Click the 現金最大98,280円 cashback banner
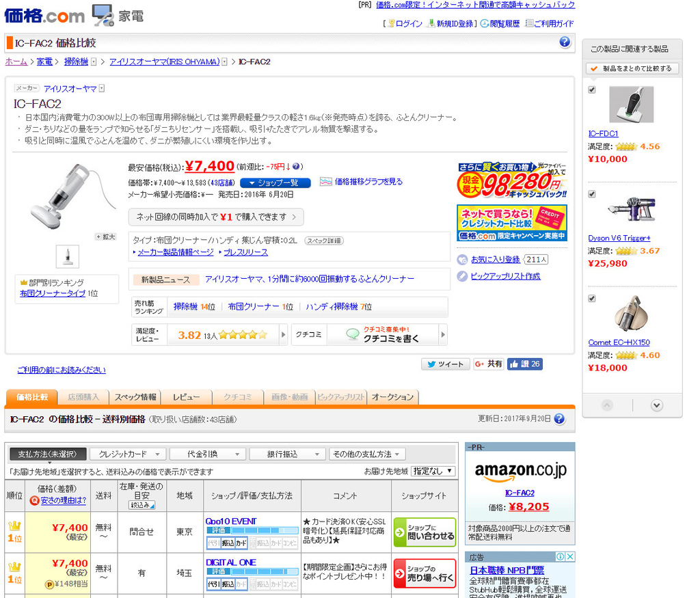This screenshot has height=598, width=700. pos(512,180)
